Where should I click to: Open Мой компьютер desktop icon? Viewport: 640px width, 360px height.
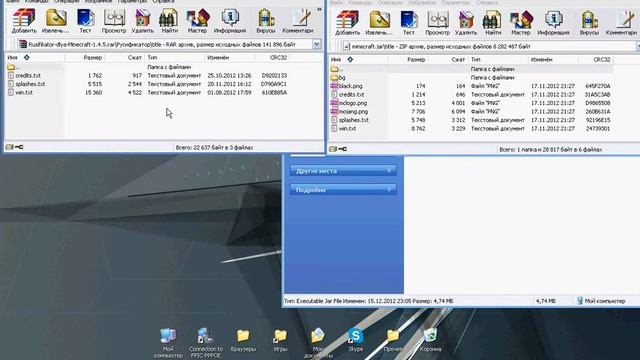click(x=168, y=343)
